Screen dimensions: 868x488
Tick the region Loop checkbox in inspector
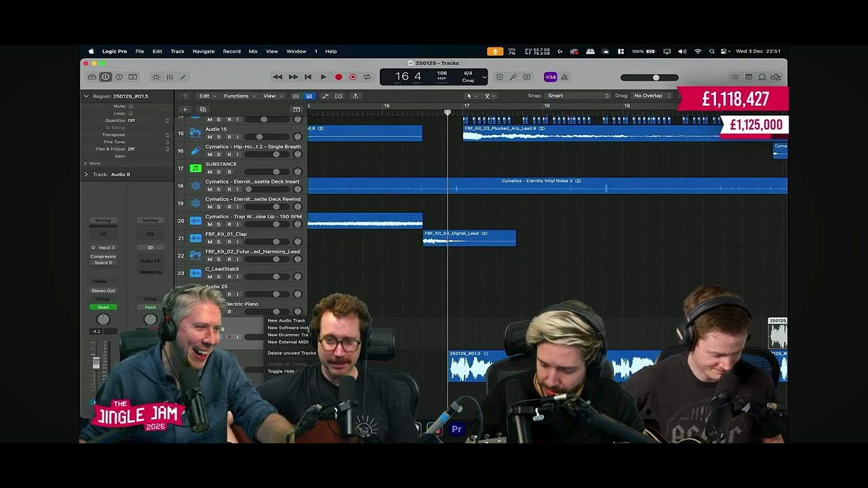[x=131, y=113]
